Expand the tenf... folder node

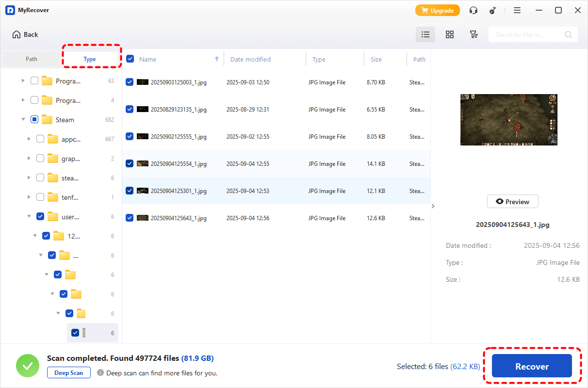point(29,197)
